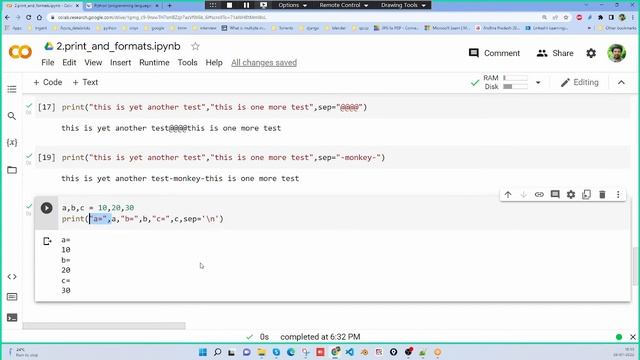Add a new Code cell
640x360 pixels.
[48, 82]
